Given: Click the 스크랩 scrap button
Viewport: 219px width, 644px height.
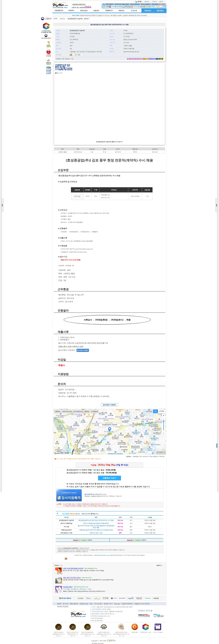Looking at the screenshot, I should point(152,59).
